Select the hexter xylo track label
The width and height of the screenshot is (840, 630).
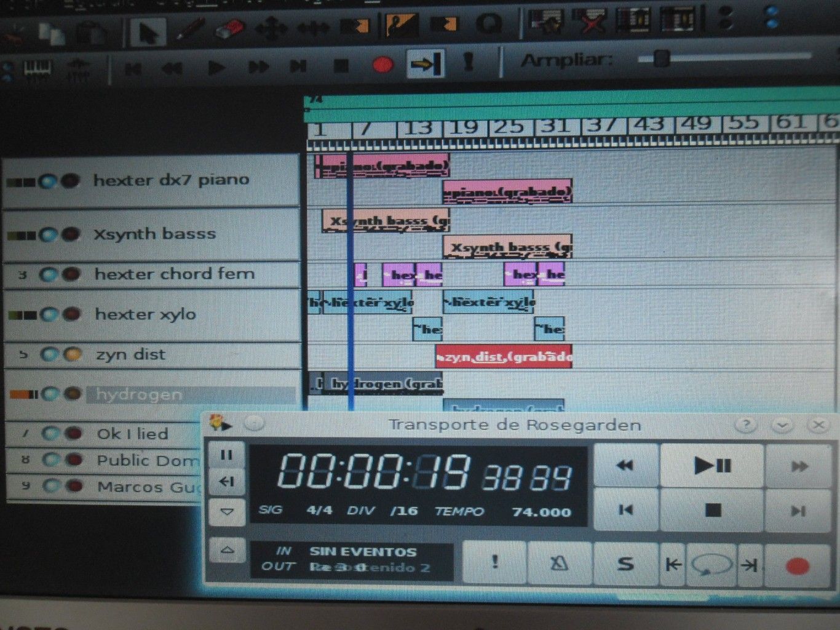tap(145, 314)
